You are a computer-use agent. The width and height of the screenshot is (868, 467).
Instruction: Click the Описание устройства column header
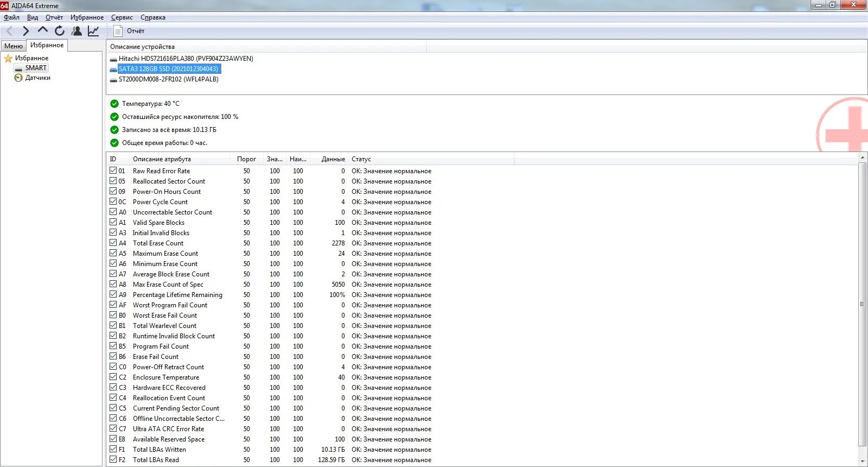coord(266,47)
